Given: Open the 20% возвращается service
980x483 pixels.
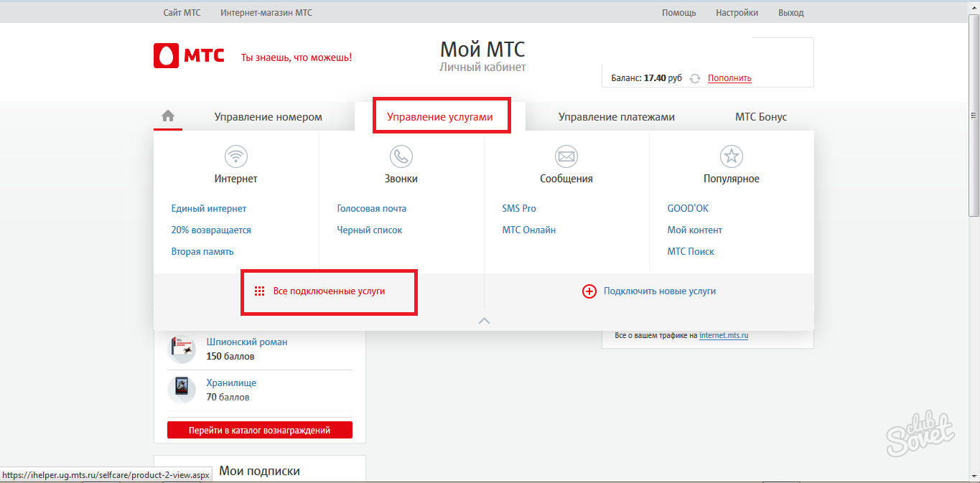Looking at the screenshot, I should 211,230.
